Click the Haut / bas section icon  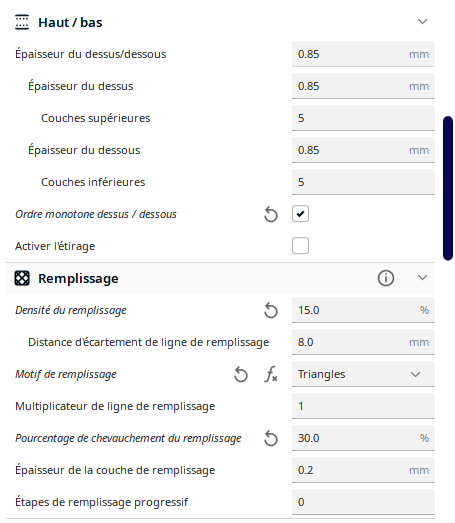[x=22, y=22]
